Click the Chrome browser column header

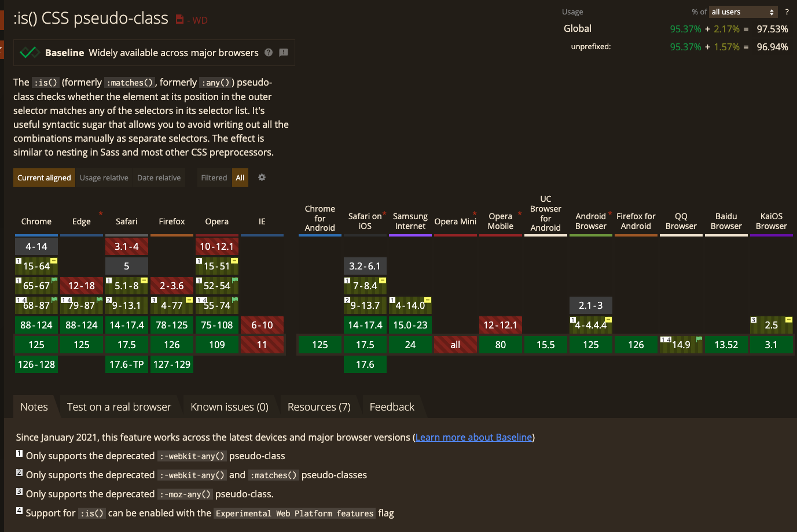36,221
